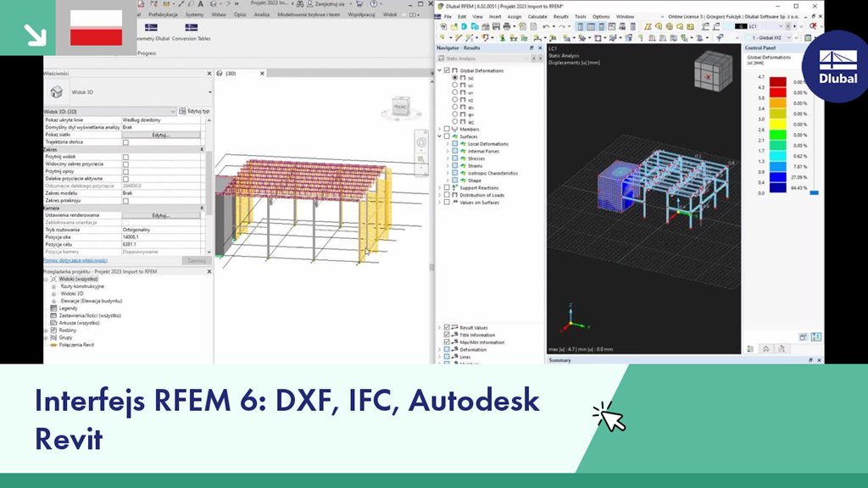Open the Systemy ribbon tab in Revit
The width and height of the screenshot is (868, 488).
tap(194, 14)
